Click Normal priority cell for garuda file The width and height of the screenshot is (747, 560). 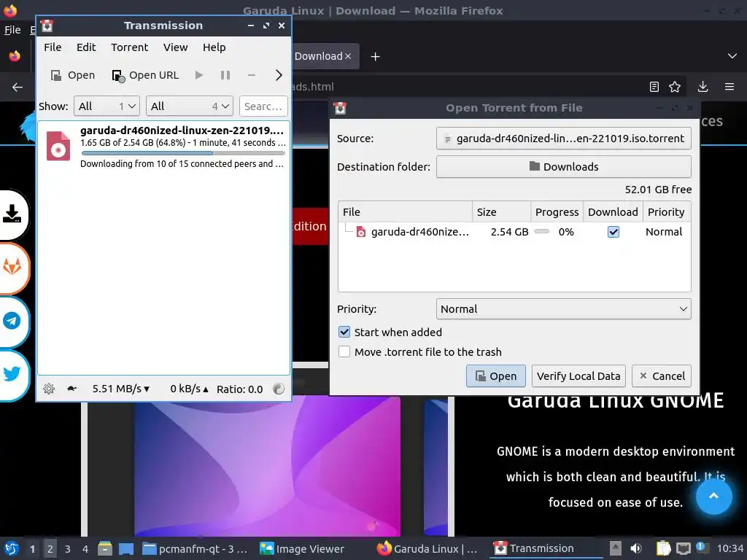point(664,232)
